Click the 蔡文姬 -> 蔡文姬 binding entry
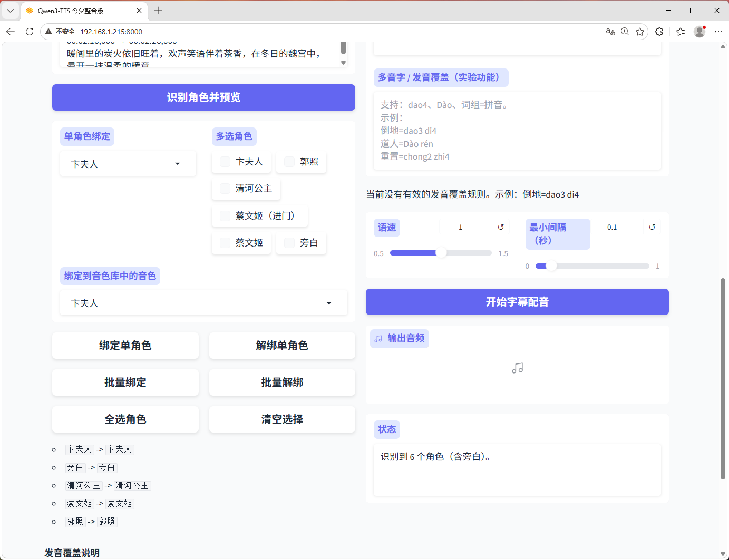The height and width of the screenshot is (560, 729). click(x=100, y=503)
